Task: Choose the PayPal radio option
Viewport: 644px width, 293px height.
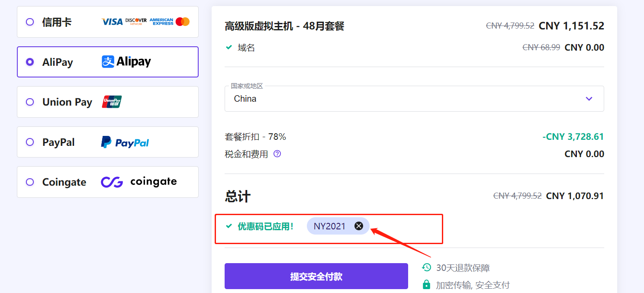Action: point(30,142)
